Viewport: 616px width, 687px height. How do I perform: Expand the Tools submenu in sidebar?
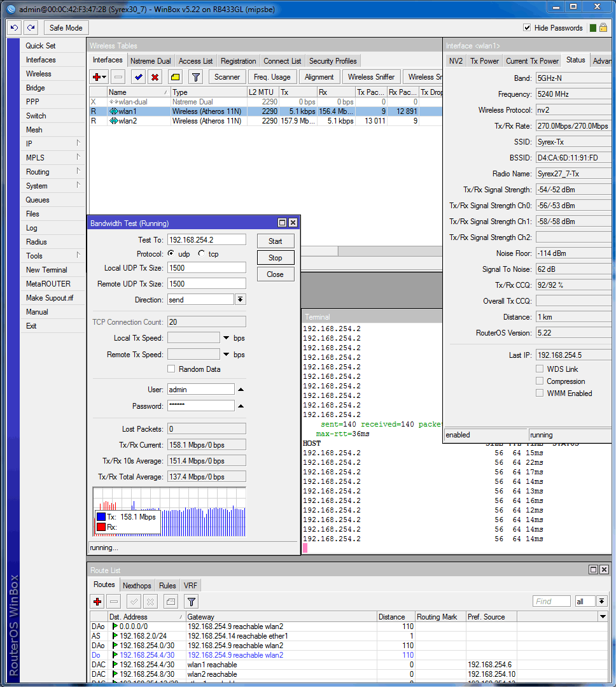coord(78,255)
